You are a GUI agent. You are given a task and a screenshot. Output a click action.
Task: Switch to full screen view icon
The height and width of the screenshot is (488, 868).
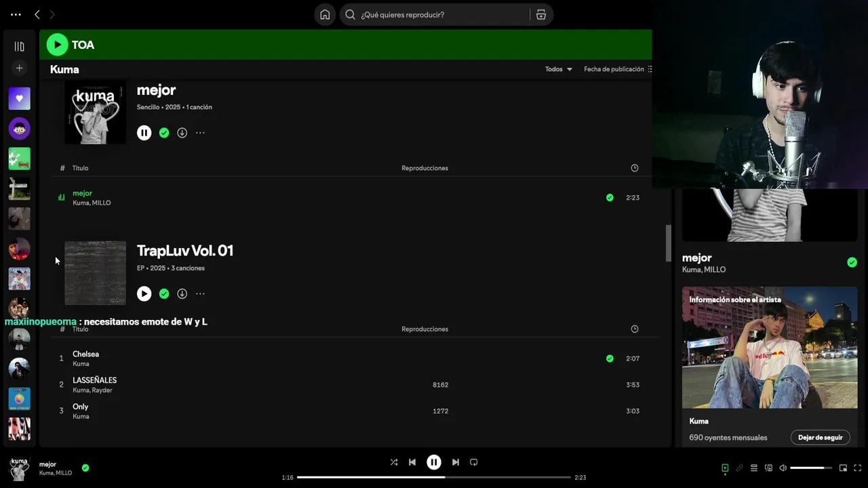(x=858, y=468)
